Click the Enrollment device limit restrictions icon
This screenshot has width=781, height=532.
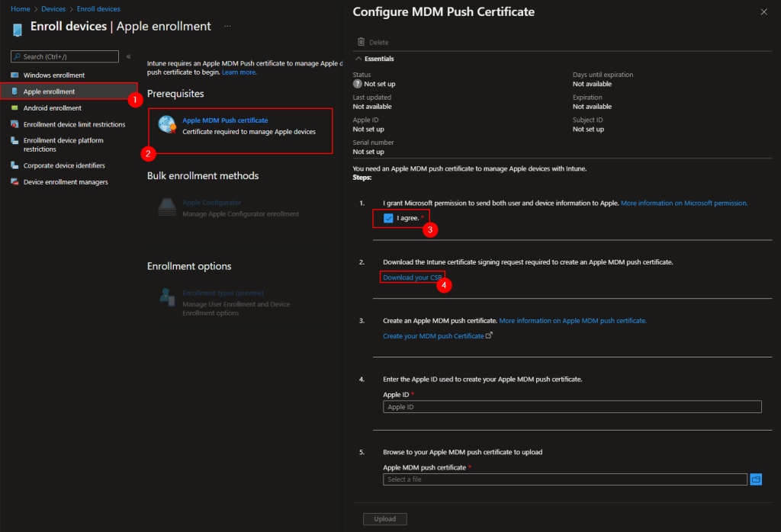click(14, 124)
